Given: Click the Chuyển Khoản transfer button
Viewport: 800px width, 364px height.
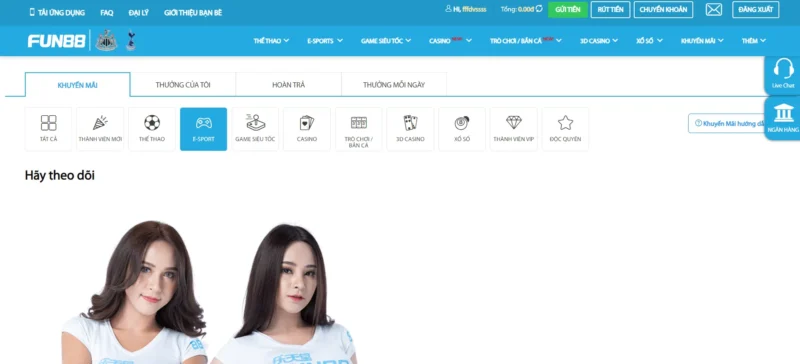Looking at the screenshot, I should pyautogui.click(x=663, y=10).
